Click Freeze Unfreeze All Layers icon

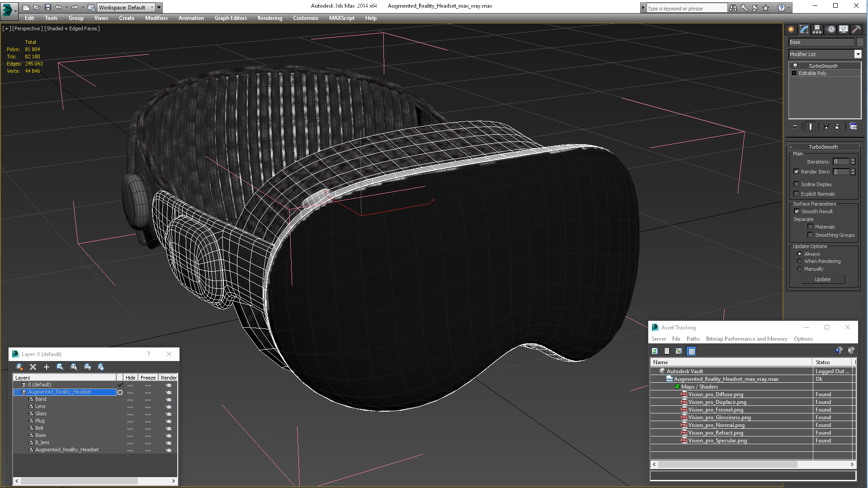101,367
